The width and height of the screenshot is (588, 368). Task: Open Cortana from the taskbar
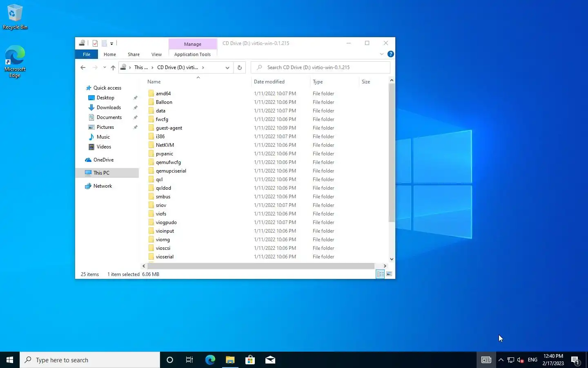(x=170, y=360)
